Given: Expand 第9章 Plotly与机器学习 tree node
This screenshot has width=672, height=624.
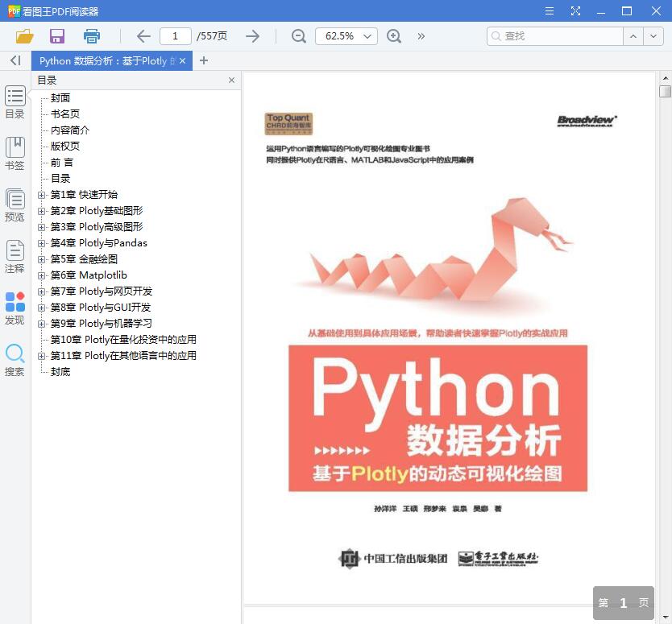Looking at the screenshot, I should [x=41, y=324].
